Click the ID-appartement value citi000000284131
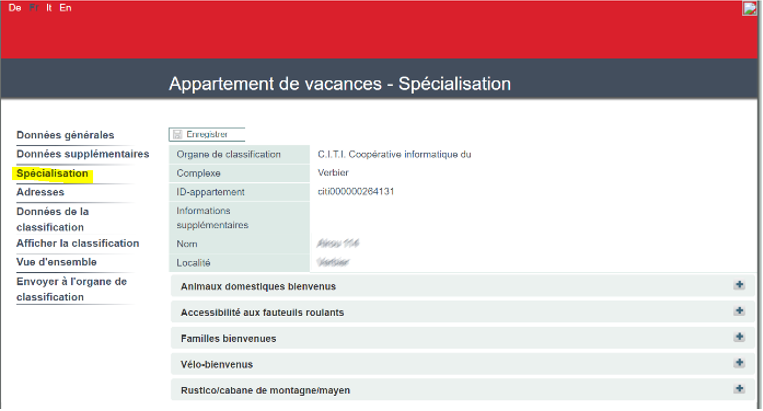Screen dimensions: 763x411 click(356, 191)
